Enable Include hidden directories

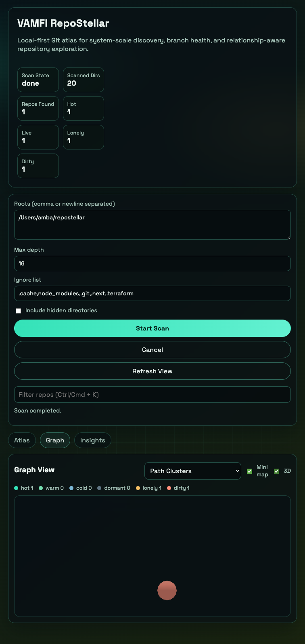tap(18, 311)
